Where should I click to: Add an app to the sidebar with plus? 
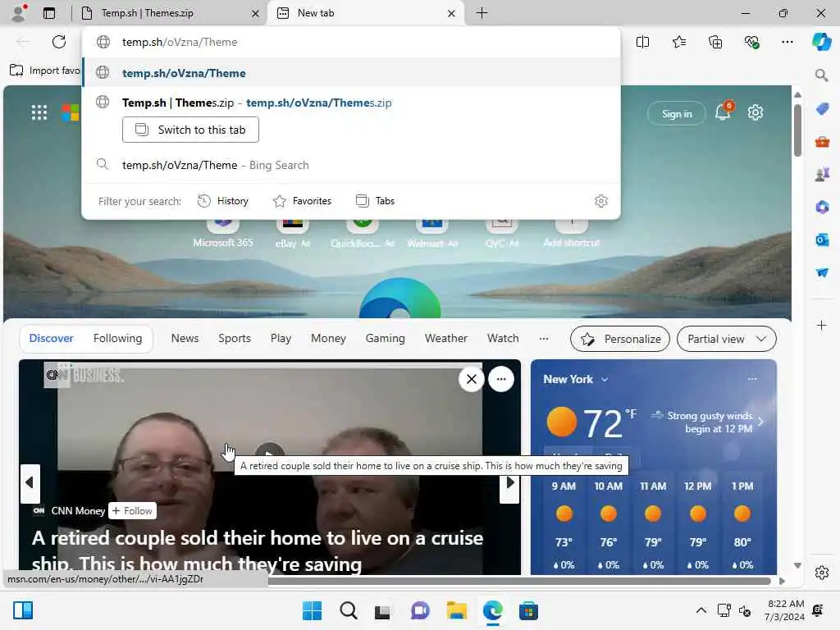[821, 325]
